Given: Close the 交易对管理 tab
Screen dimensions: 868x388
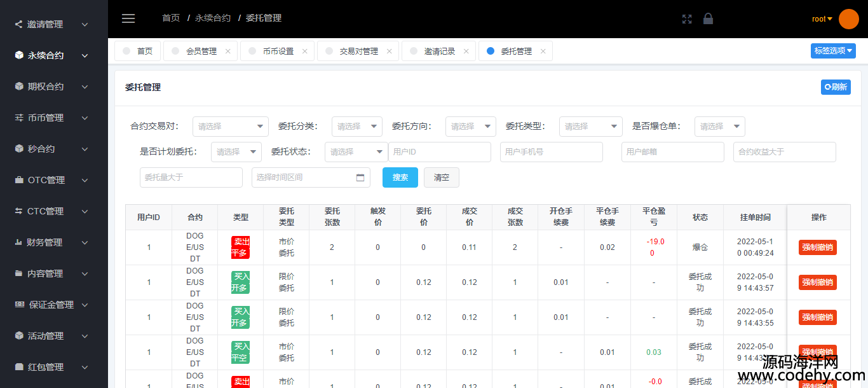Looking at the screenshot, I should [x=389, y=52].
